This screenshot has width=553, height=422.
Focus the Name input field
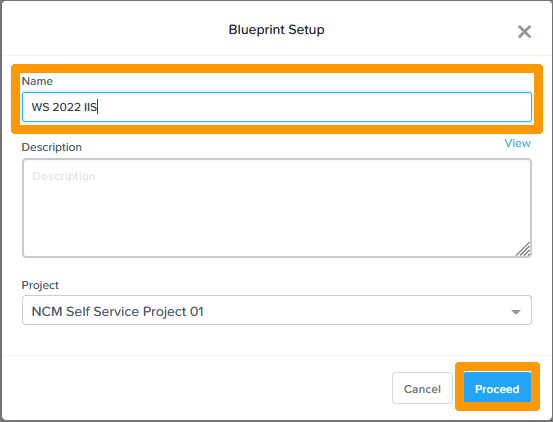tap(276, 107)
